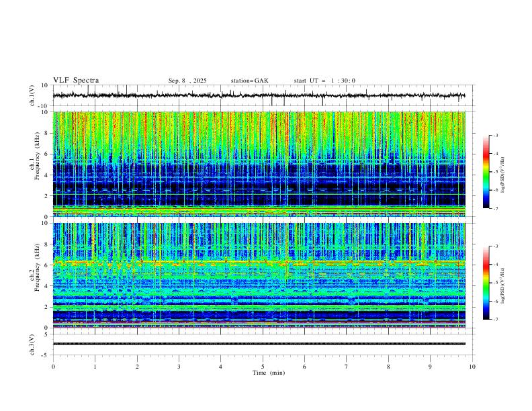This screenshot has width=532, height=411.
Task: Select the date text "Sep. 8, 2025"
Action: click(x=187, y=81)
